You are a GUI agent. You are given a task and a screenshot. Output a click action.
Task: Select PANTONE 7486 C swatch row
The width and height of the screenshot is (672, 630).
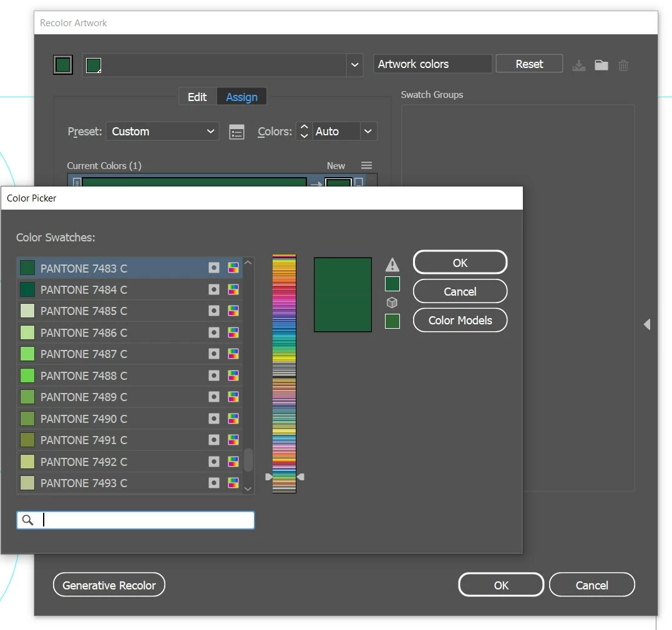point(129,332)
